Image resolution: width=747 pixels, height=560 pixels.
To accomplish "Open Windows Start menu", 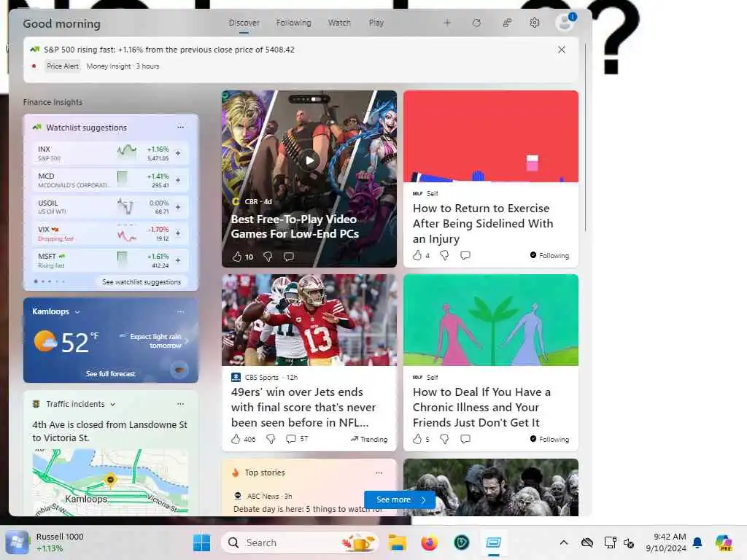I will (x=201, y=542).
